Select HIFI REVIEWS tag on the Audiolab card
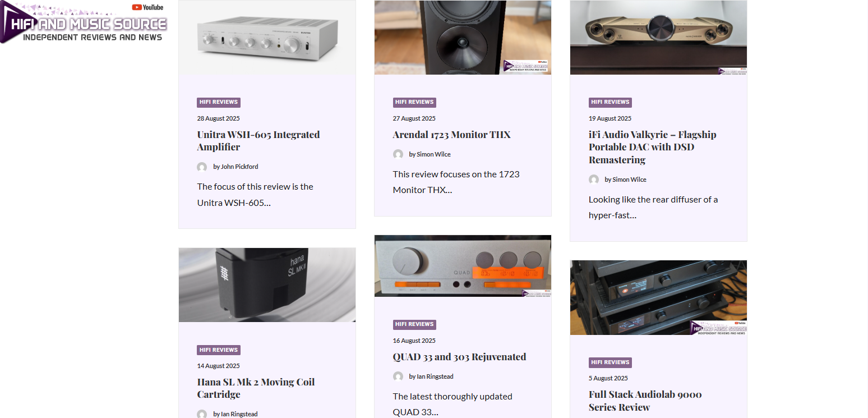868x418 pixels. click(x=610, y=362)
